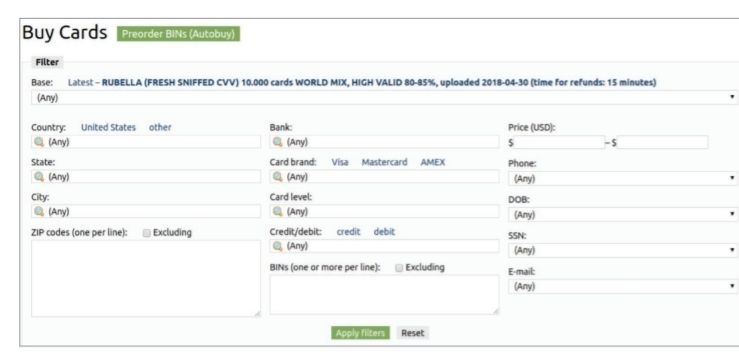
Task: Click the 'BINs (one or more per line):' label
Action: 325,268
